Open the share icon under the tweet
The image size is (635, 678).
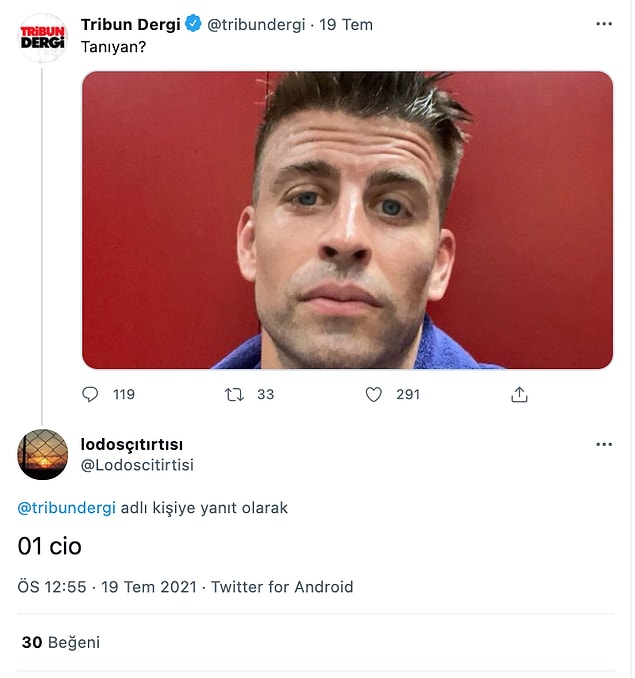519,394
